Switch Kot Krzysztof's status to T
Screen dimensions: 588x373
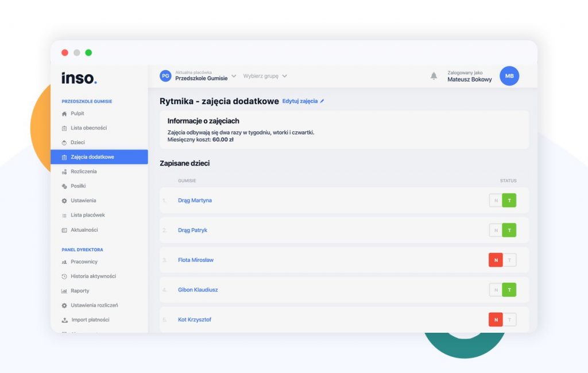tap(509, 319)
